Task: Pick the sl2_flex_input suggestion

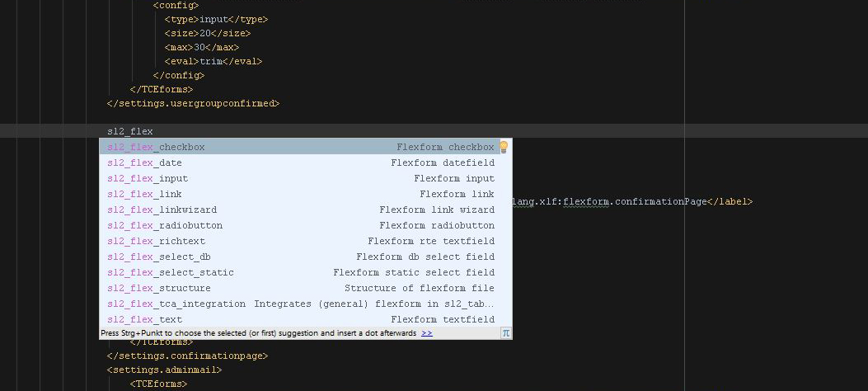Action: coord(306,178)
